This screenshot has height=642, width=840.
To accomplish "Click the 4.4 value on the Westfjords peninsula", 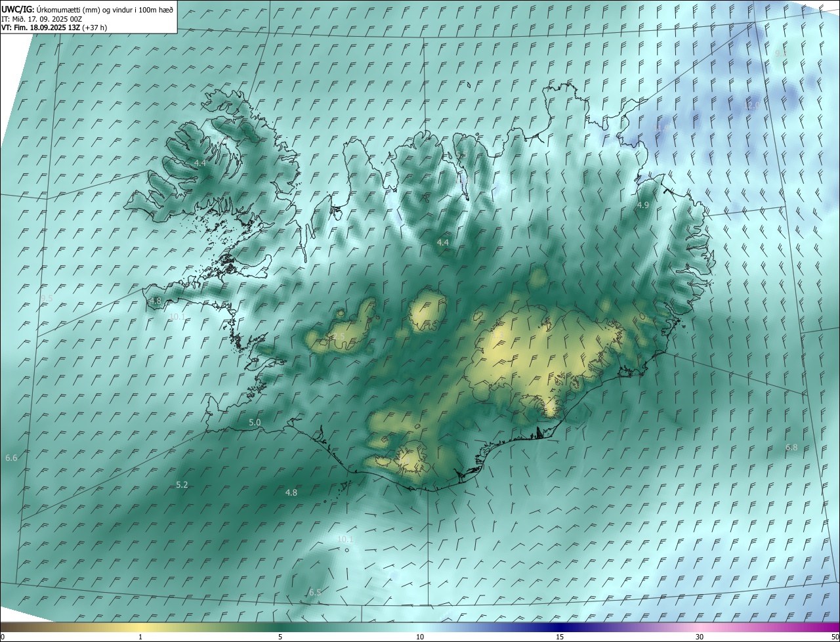I will pos(200,162).
